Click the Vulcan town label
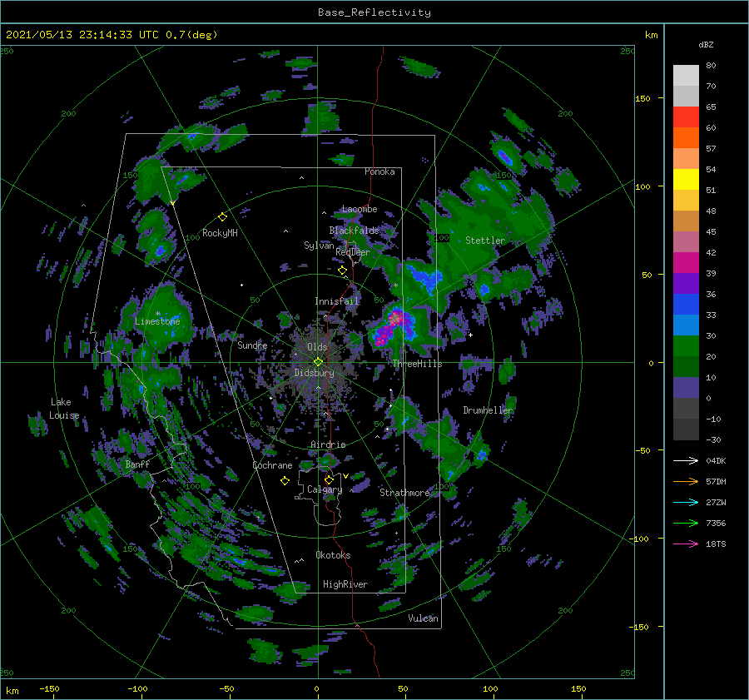This screenshot has width=749, height=700. [x=423, y=618]
